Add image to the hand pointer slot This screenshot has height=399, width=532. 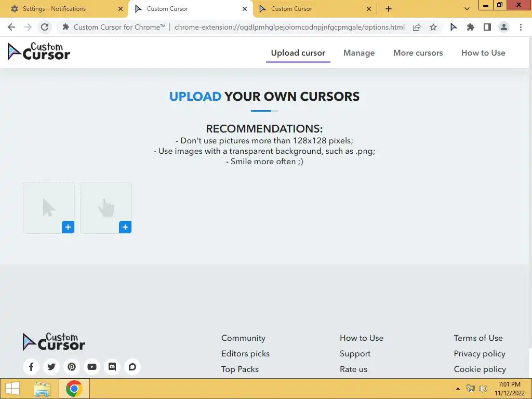tap(125, 227)
